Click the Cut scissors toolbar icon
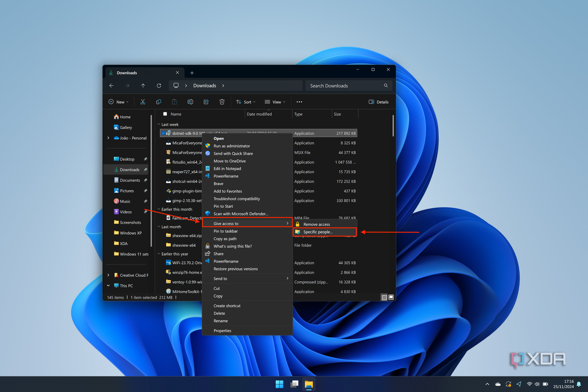Viewport: 588px width, 392px height. click(143, 102)
